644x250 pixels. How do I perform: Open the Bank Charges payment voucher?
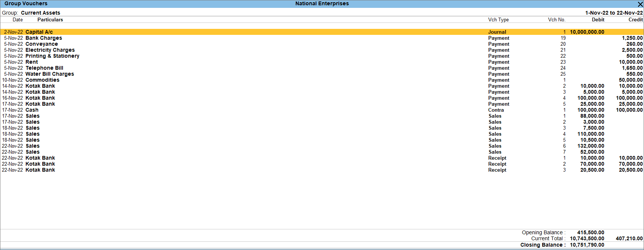(322, 38)
